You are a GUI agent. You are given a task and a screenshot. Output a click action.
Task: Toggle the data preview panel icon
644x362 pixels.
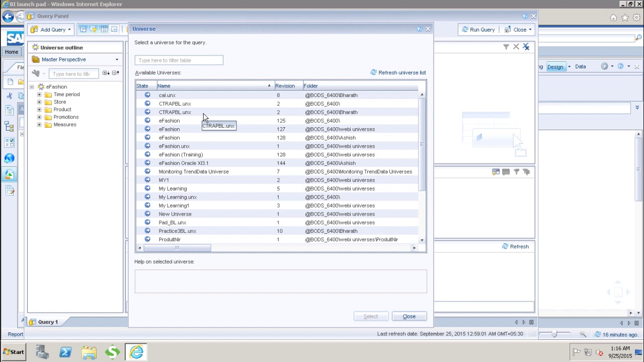(x=104, y=29)
